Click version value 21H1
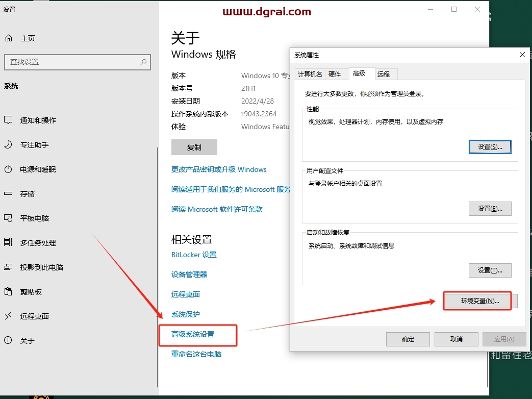This screenshot has width=532, height=399. (248, 88)
